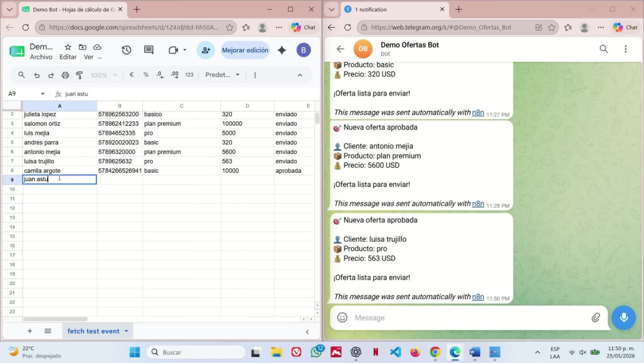Image resolution: width=644 pixels, height=363 pixels.
Task: Search in Telegram chat
Action: pyautogui.click(x=603, y=49)
